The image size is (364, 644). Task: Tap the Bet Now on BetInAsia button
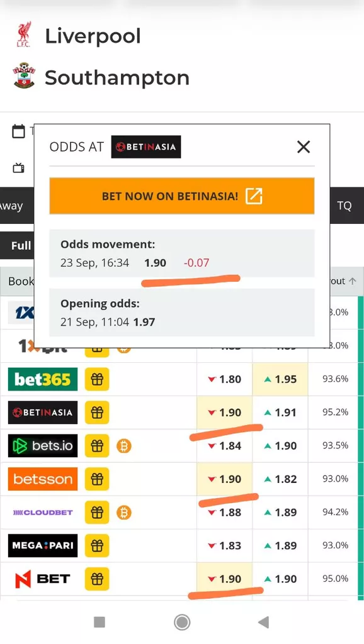click(x=182, y=196)
